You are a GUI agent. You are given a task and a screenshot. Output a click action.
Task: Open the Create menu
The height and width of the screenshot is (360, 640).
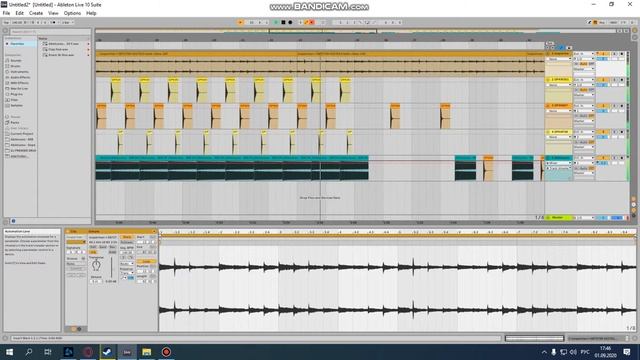(x=36, y=13)
